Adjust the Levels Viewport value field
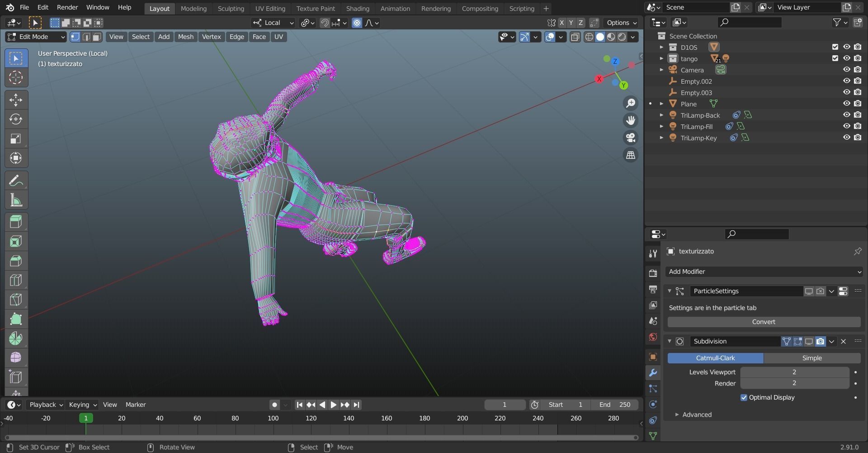 pos(794,372)
